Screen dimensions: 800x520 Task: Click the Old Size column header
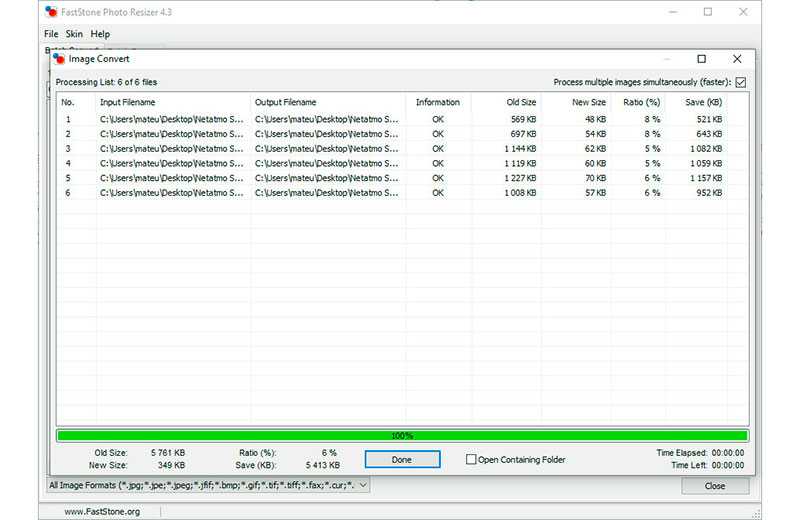521,102
